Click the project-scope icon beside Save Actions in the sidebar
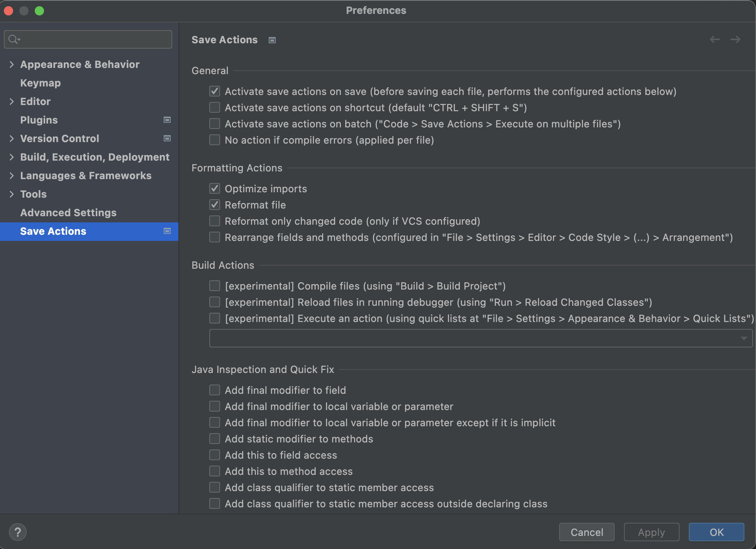The image size is (756, 549). pyautogui.click(x=167, y=231)
